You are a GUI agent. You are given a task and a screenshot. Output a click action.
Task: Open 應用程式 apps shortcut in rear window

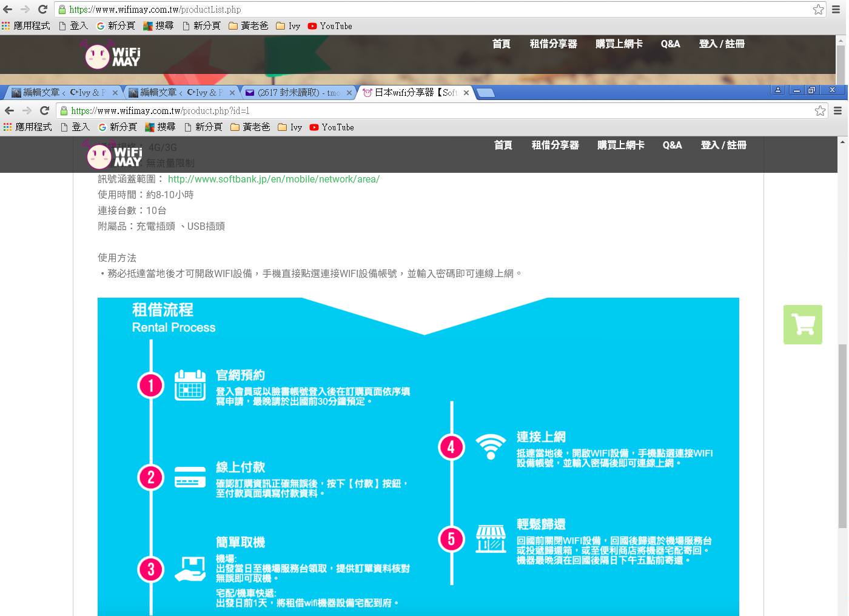pos(26,26)
